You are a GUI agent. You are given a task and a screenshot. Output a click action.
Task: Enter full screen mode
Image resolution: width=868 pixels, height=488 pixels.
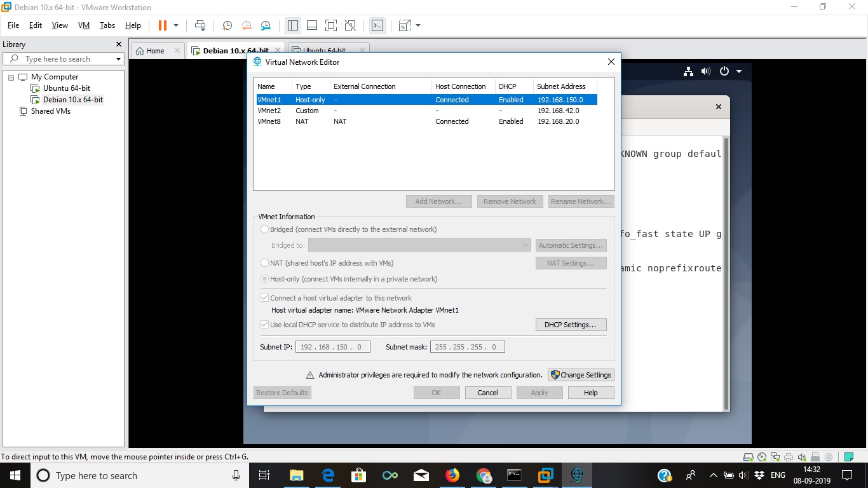click(x=331, y=25)
